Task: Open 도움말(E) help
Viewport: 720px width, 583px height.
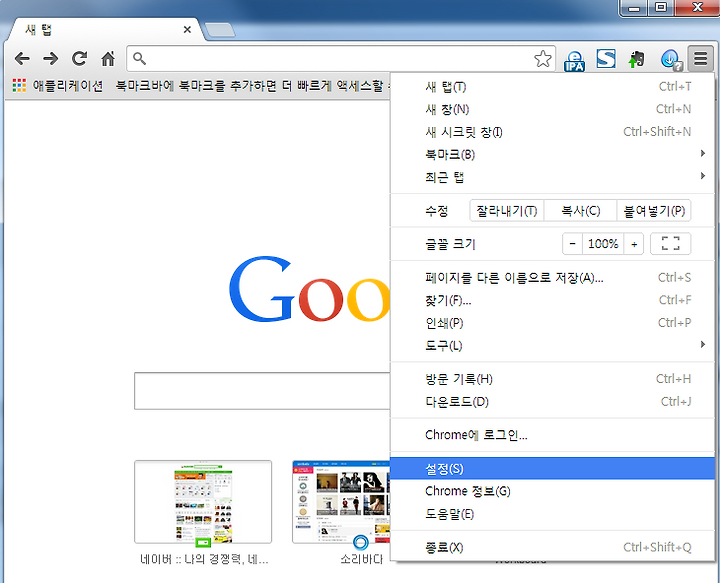Action: click(552, 514)
